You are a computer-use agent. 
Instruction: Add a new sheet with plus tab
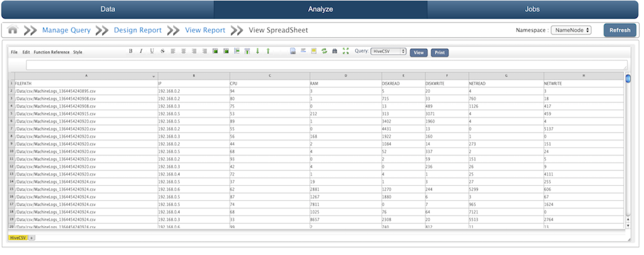(31, 238)
